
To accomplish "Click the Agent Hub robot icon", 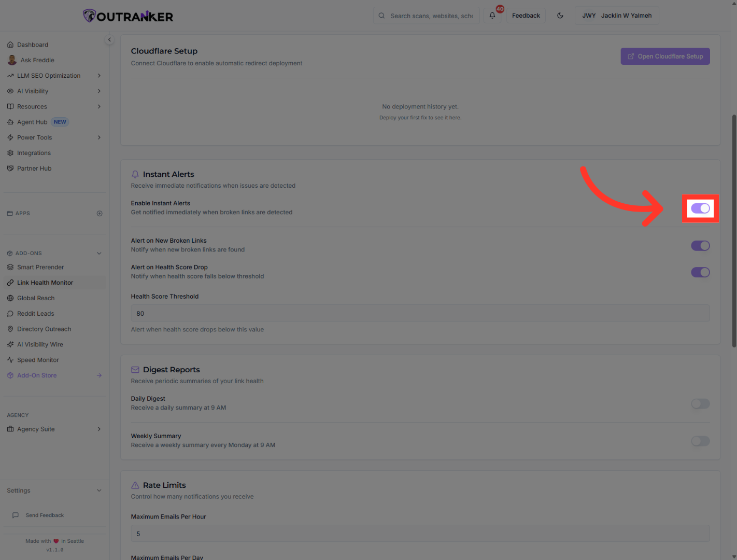I will 10,122.
